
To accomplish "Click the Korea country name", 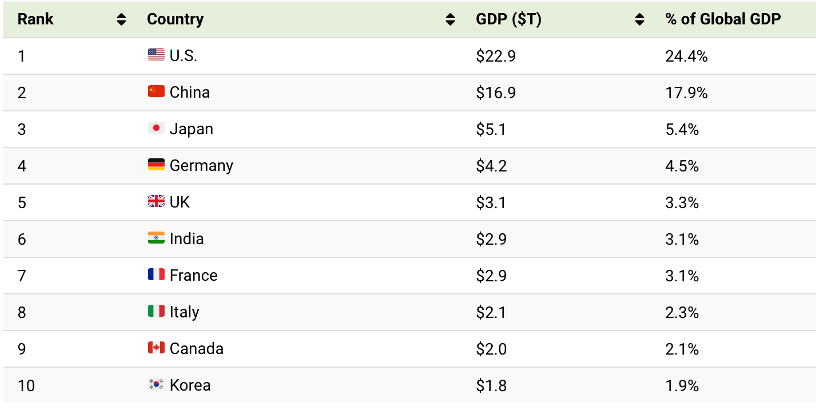I will coord(190,385).
